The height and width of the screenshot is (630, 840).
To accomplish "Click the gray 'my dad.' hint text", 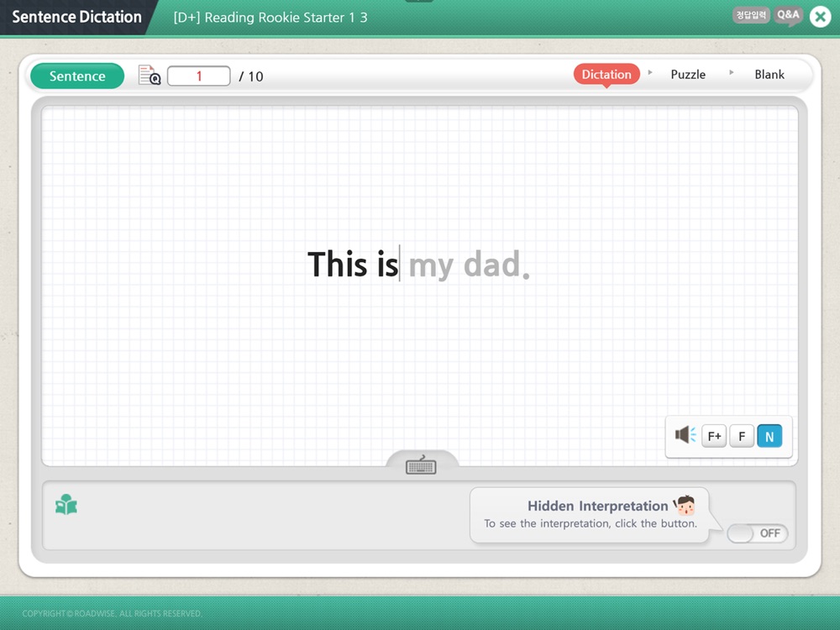I will pyautogui.click(x=470, y=265).
